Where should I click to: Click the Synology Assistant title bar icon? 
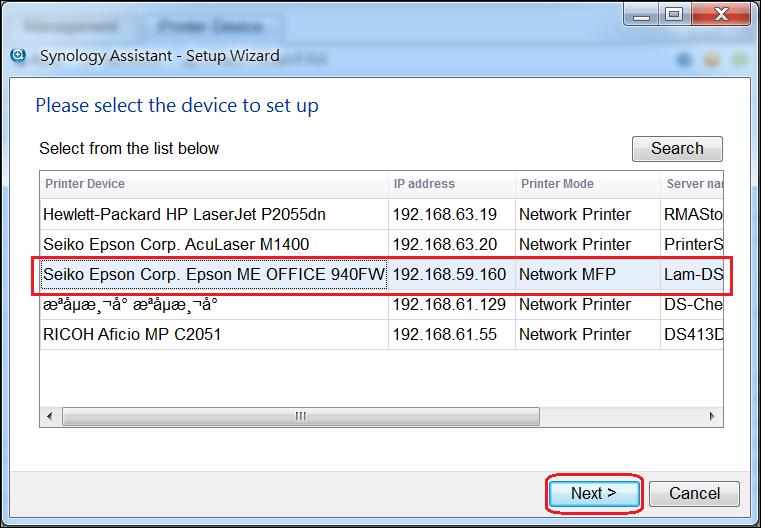(18, 56)
